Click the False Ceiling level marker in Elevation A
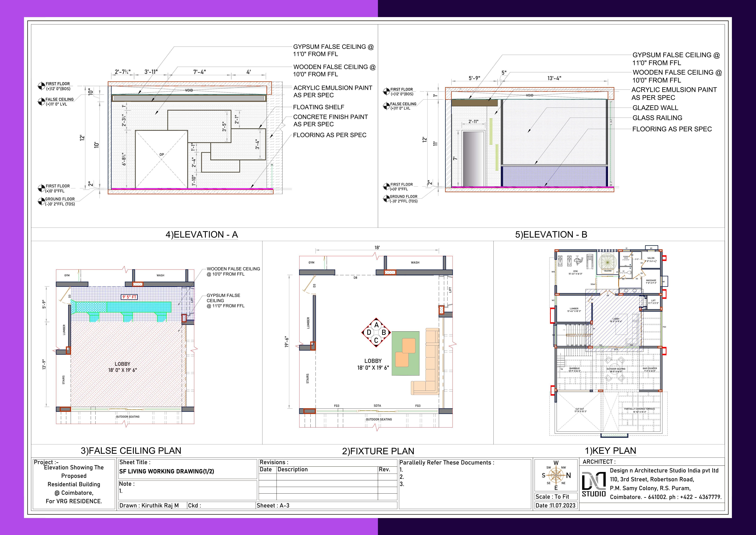This screenshot has height=535, width=756. pyautogui.click(x=41, y=101)
